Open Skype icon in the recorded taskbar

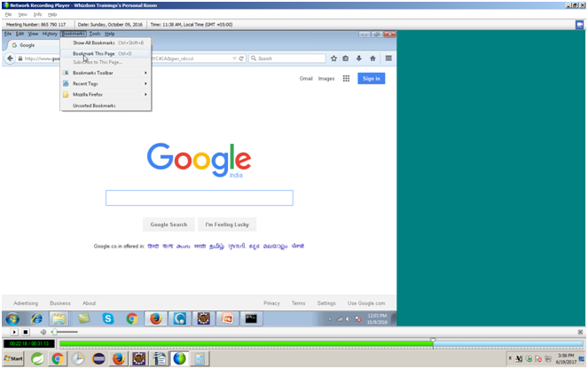[108, 318]
